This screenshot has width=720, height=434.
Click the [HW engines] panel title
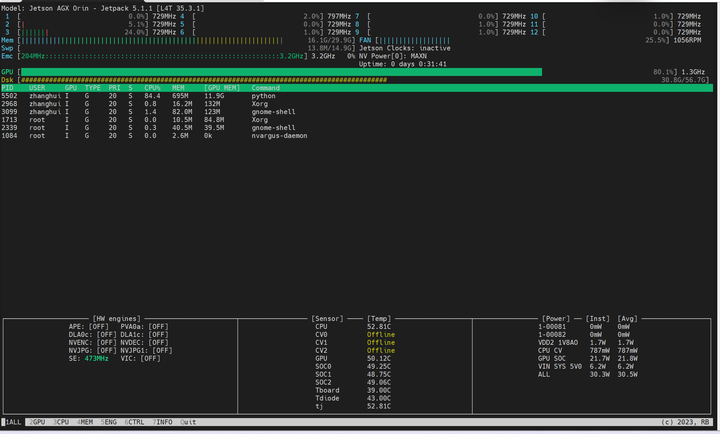coord(117,319)
